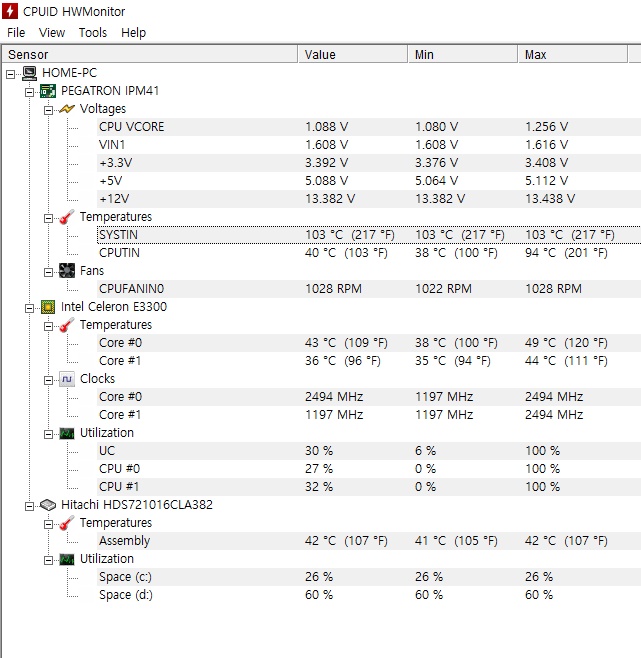
Task: Open the File menu
Action: click(16, 33)
